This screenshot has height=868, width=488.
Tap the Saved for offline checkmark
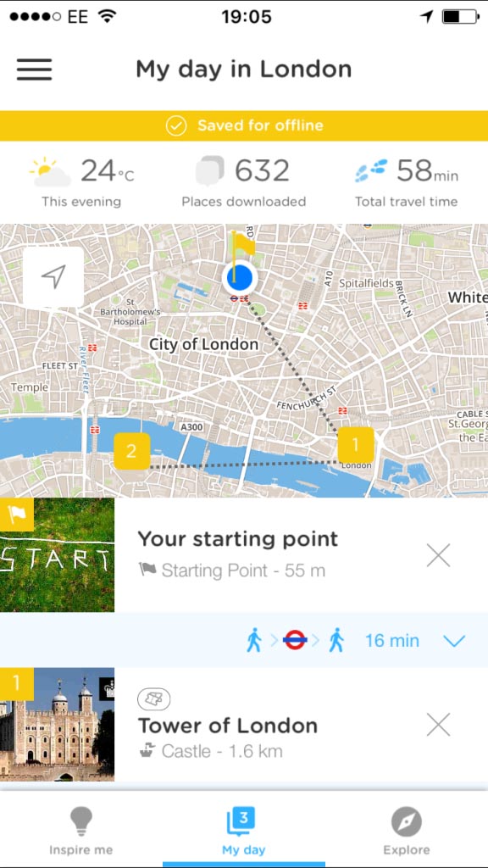tap(175, 125)
